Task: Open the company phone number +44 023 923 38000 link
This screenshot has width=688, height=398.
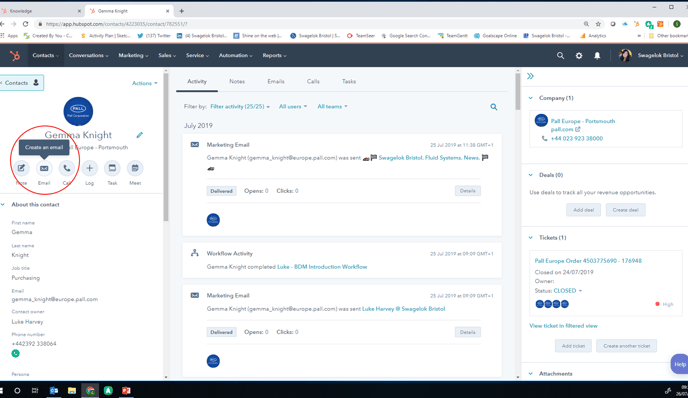Action: tap(577, 138)
